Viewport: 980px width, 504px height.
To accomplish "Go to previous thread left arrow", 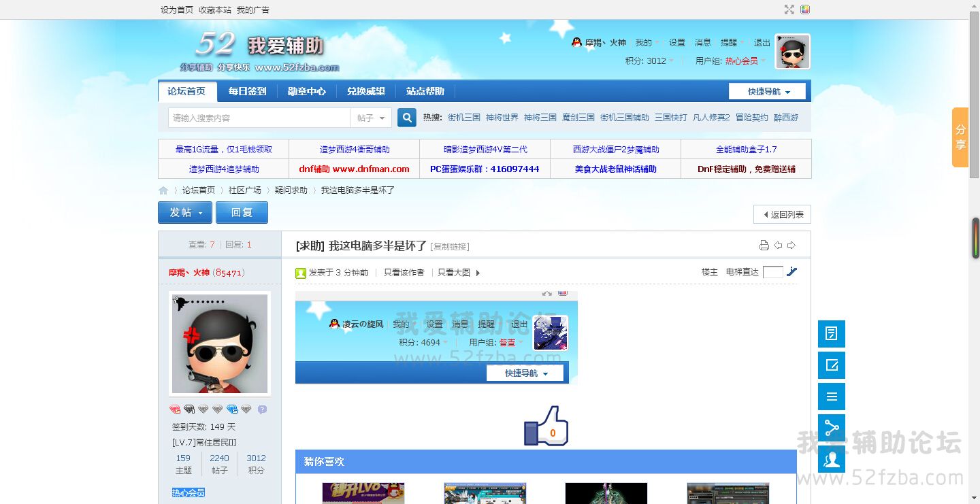I will (x=778, y=246).
